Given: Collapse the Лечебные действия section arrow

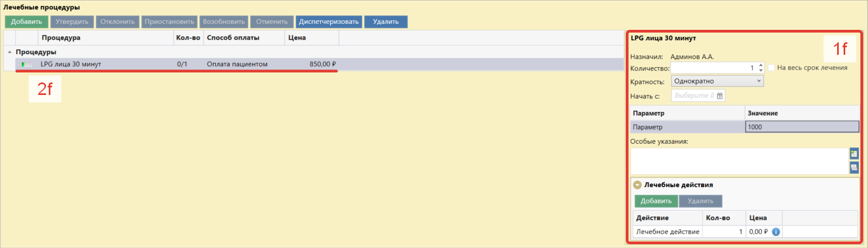Looking at the screenshot, I should (637, 185).
